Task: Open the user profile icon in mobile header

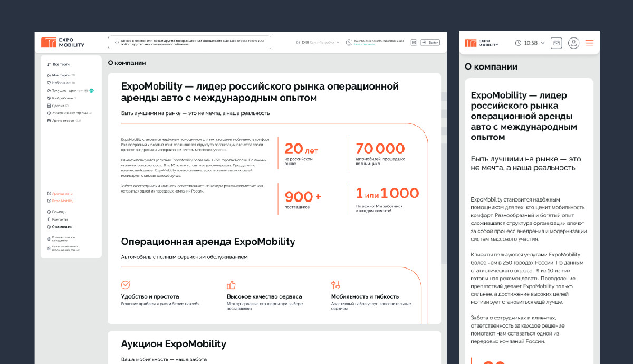Action: tap(573, 43)
